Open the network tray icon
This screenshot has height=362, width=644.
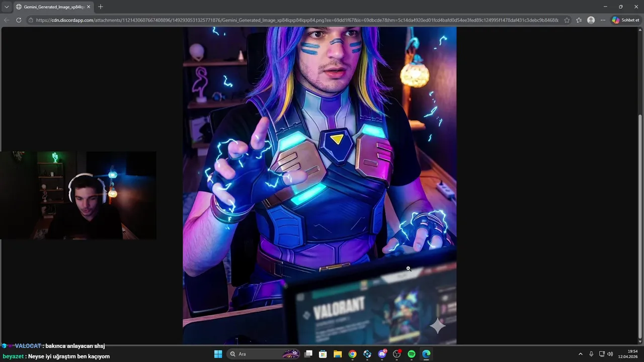tap(602, 354)
